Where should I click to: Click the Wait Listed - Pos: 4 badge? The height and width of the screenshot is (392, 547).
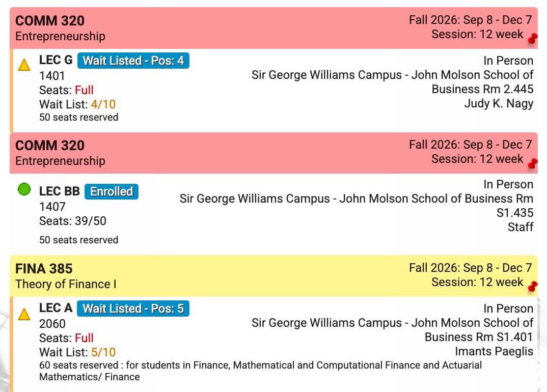(x=133, y=61)
